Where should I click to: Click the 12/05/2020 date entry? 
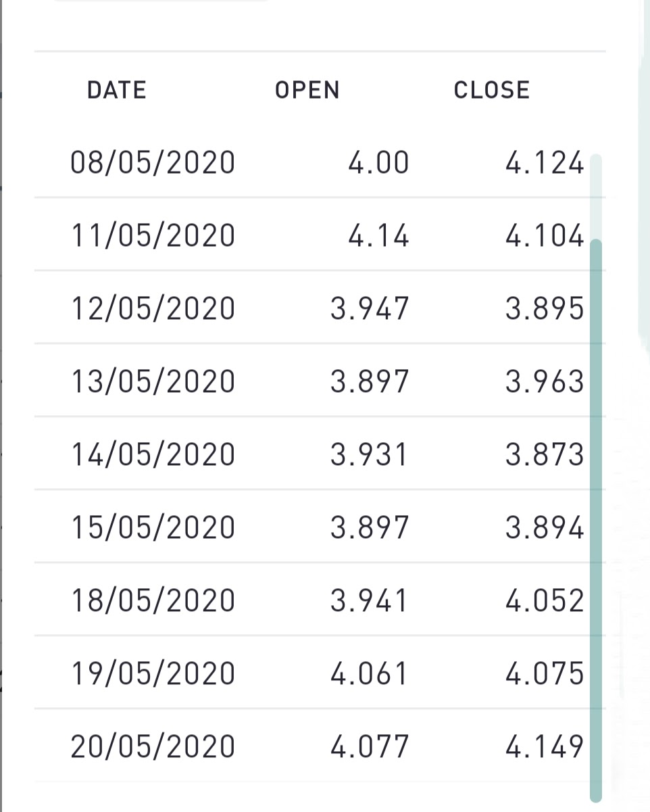pyautogui.click(x=153, y=309)
